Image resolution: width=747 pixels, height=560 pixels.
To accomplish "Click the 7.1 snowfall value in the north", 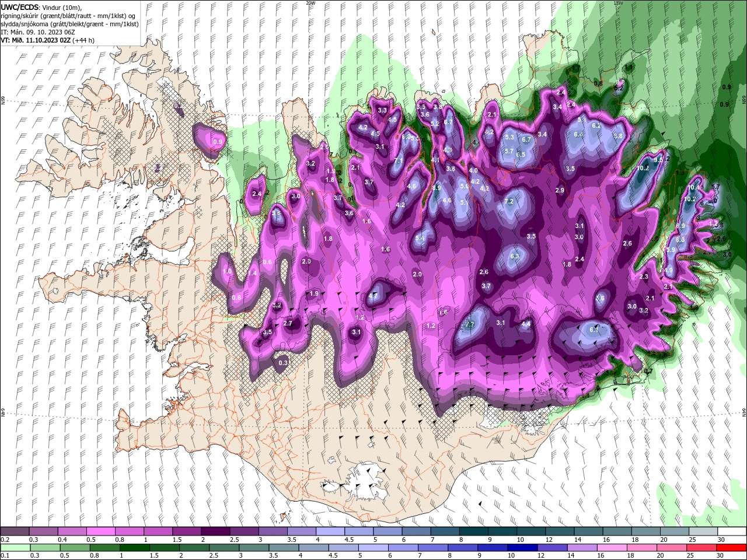I will pos(399,160).
